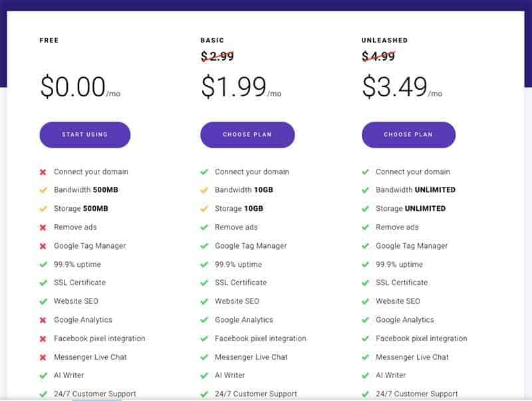Click Google Tag Manager in Basic plan

[251, 246]
